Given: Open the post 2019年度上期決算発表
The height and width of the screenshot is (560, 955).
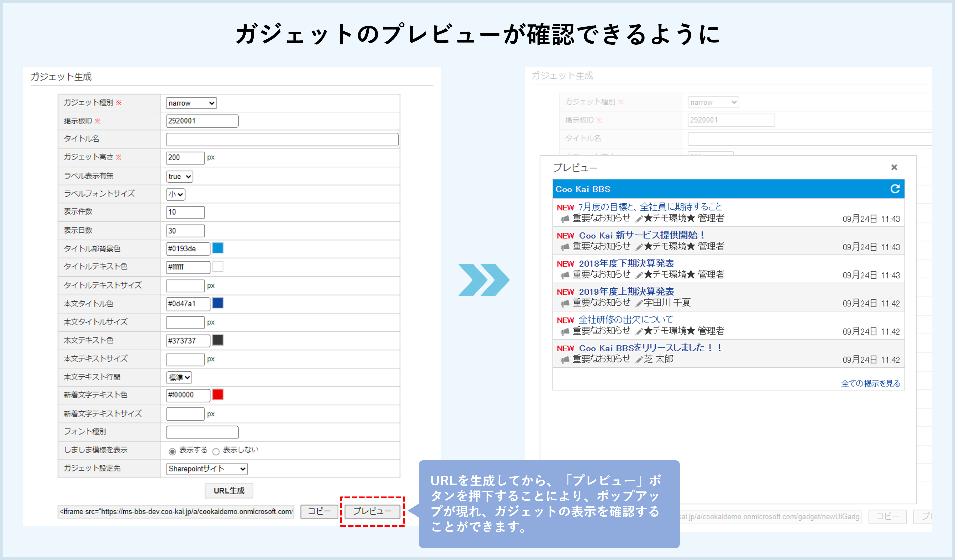Looking at the screenshot, I should click(626, 291).
